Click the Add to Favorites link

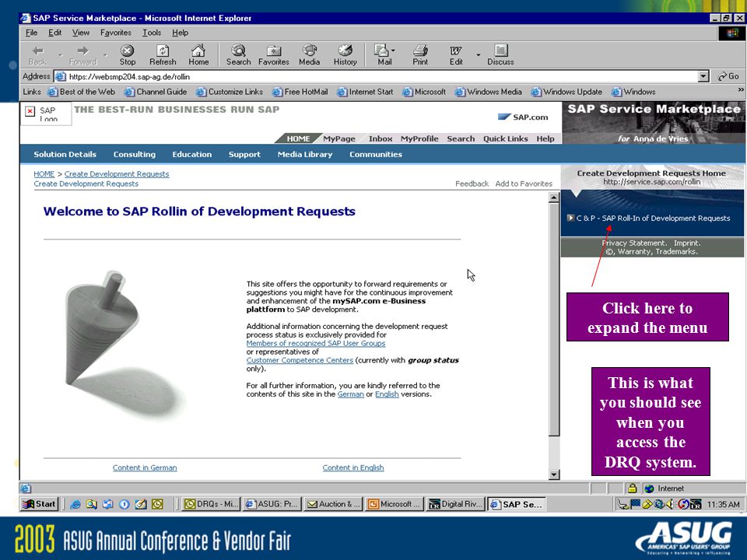[x=524, y=184]
